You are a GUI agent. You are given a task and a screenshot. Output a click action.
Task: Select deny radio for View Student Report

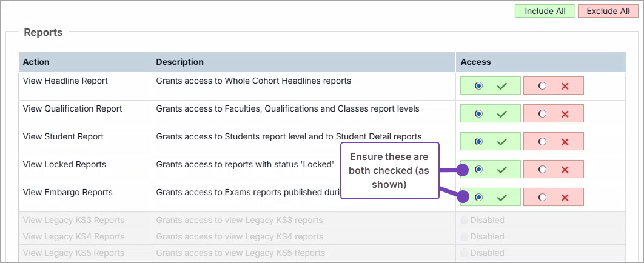coord(542,142)
